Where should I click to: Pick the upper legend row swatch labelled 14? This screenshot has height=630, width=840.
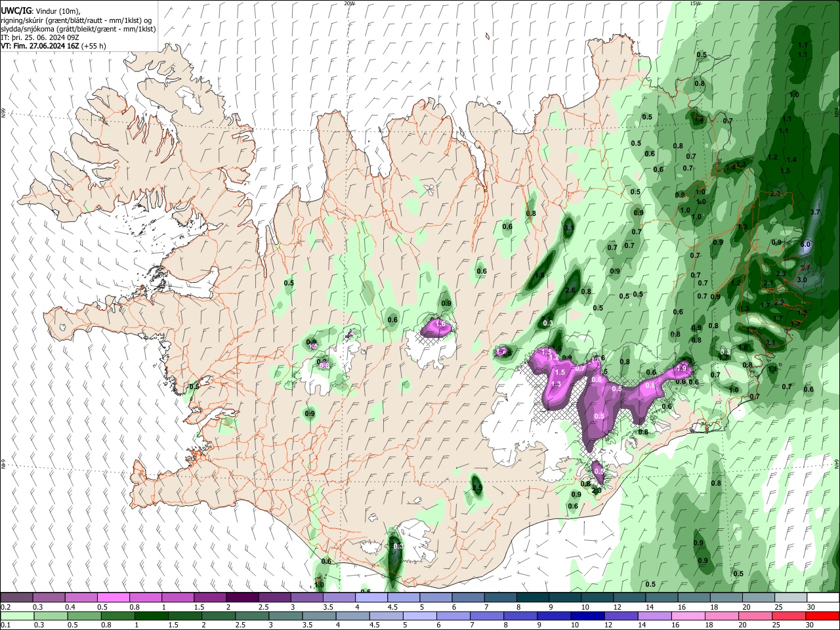click(661, 598)
